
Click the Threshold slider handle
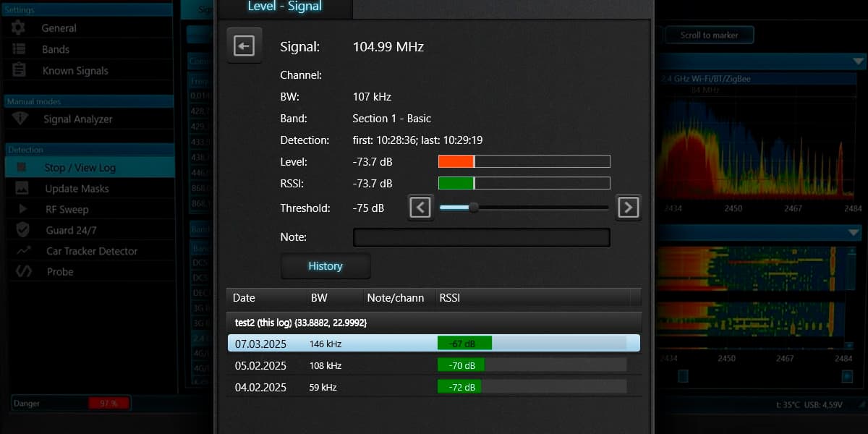click(x=474, y=208)
